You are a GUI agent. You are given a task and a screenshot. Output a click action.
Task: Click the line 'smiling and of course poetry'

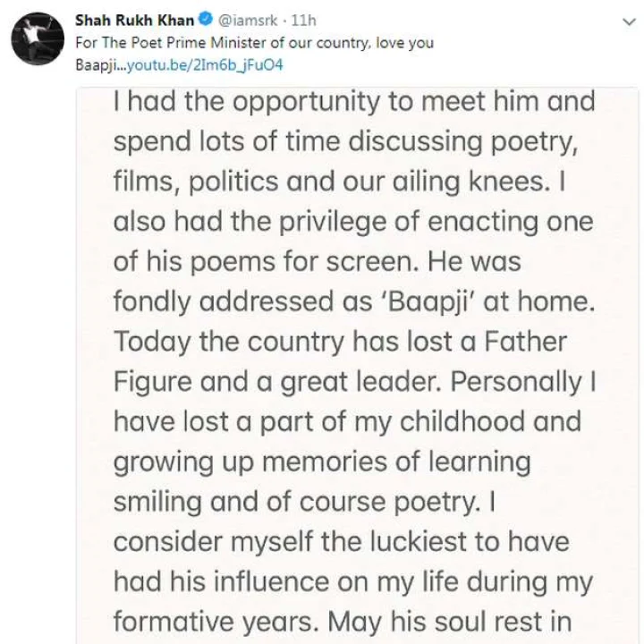tap(304, 503)
